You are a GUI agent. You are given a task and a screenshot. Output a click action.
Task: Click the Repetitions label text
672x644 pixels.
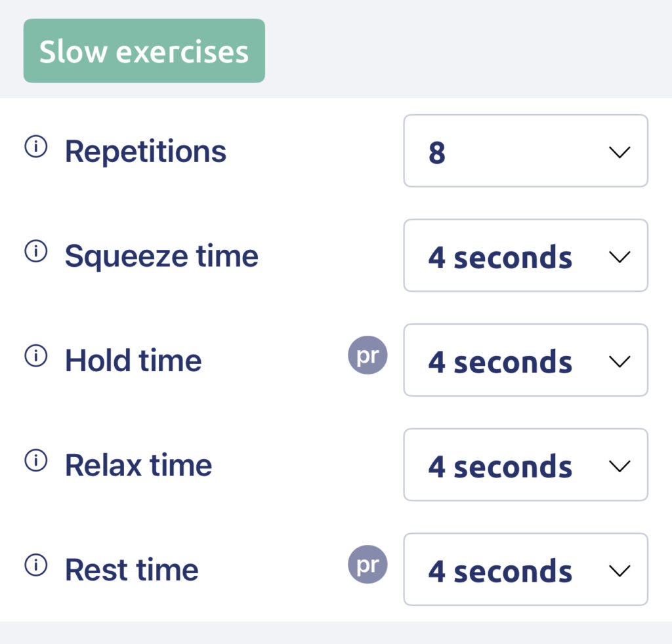(146, 151)
